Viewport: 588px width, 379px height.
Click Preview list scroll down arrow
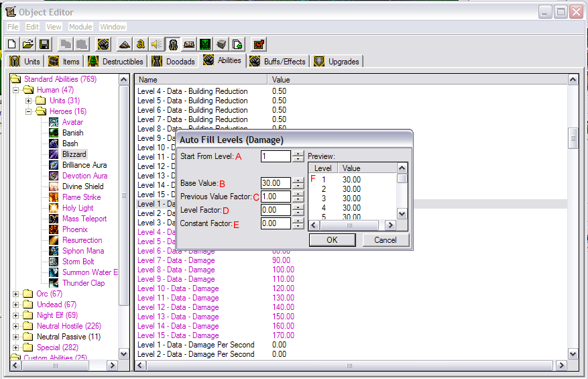(x=402, y=214)
